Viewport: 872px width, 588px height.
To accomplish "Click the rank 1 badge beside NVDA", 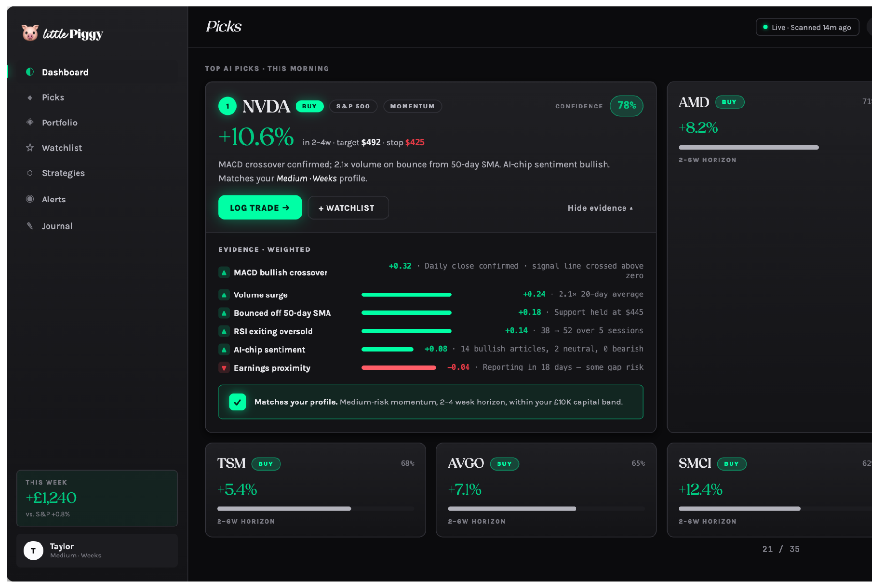I will 228,106.
